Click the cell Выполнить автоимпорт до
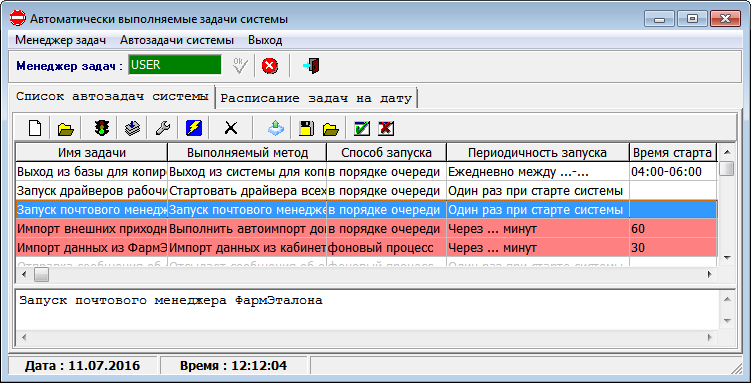This screenshot has width=751, height=383. (x=247, y=229)
